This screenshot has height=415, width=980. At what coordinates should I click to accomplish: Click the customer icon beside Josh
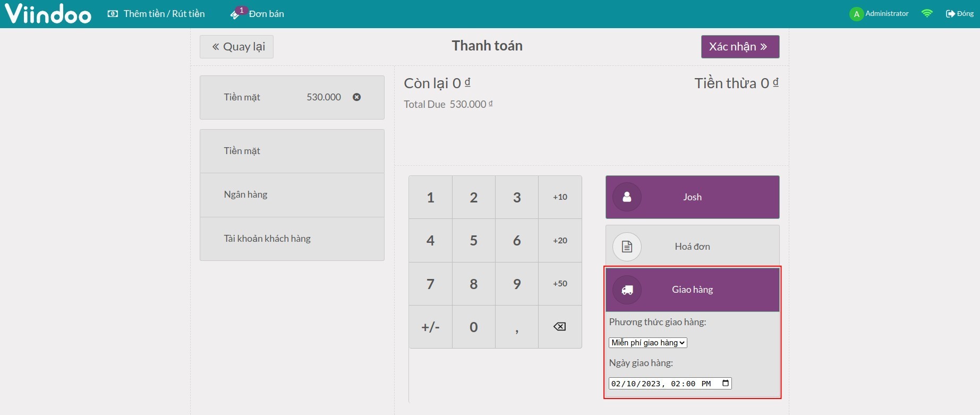[627, 197]
